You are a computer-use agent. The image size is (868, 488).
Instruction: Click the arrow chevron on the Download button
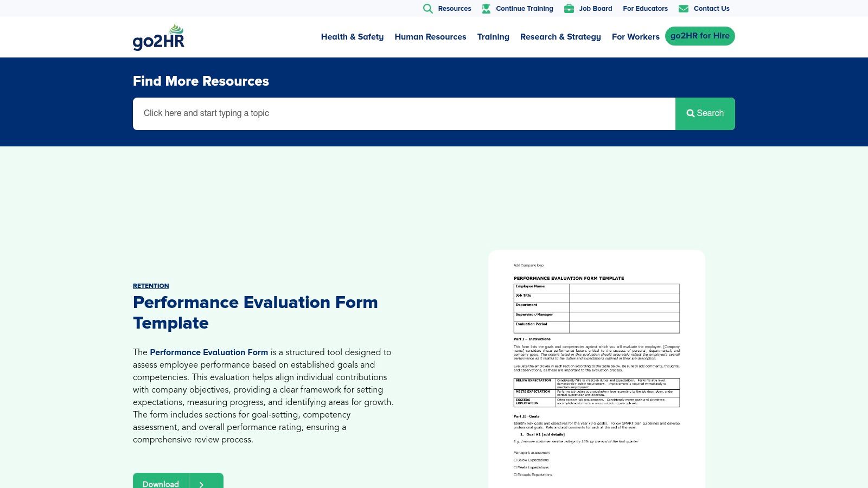(x=201, y=484)
